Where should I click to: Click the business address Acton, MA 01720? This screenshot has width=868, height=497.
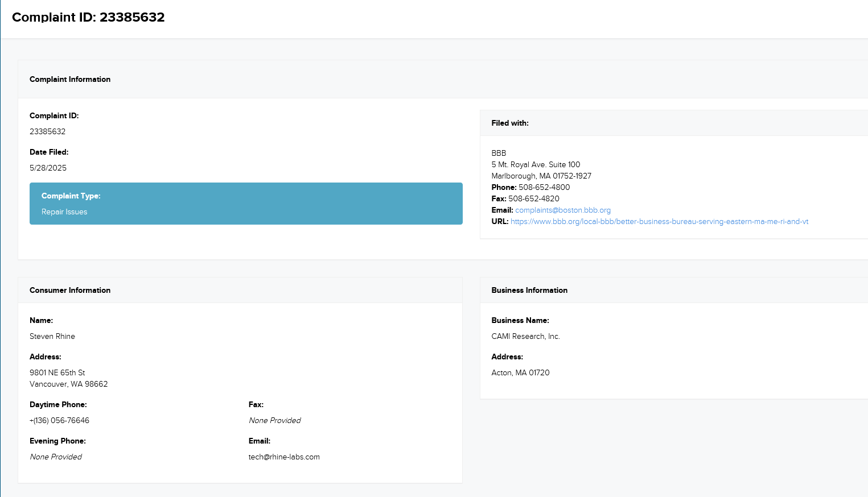pyautogui.click(x=520, y=373)
